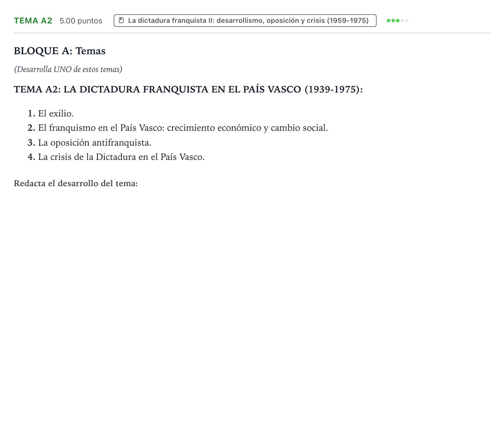This screenshot has height=446, width=504.
Task: Click the '5.00 puntos' score text
Action: (81, 21)
